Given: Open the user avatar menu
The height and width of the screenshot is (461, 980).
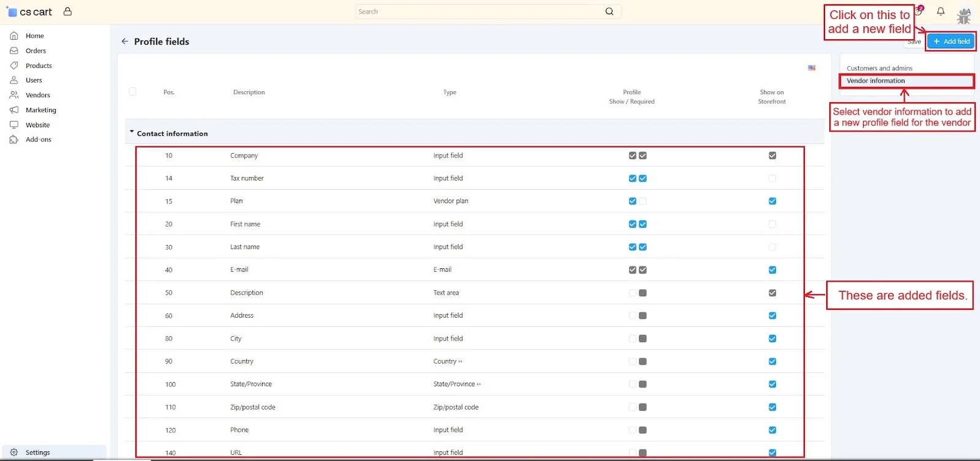Looking at the screenshot, I should 964,15.
